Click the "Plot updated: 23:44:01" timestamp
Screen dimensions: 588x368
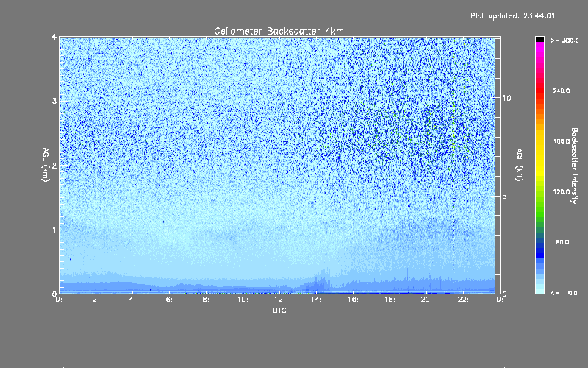[x=512, y=15]
